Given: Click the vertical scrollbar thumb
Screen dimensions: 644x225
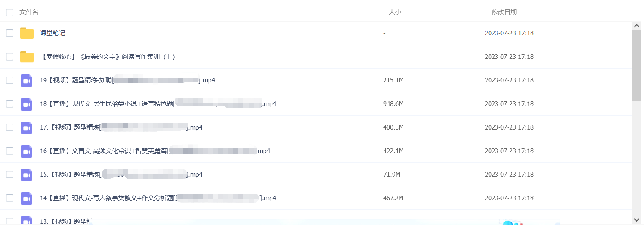Looking at the screenshot, I should click(636, 66).
